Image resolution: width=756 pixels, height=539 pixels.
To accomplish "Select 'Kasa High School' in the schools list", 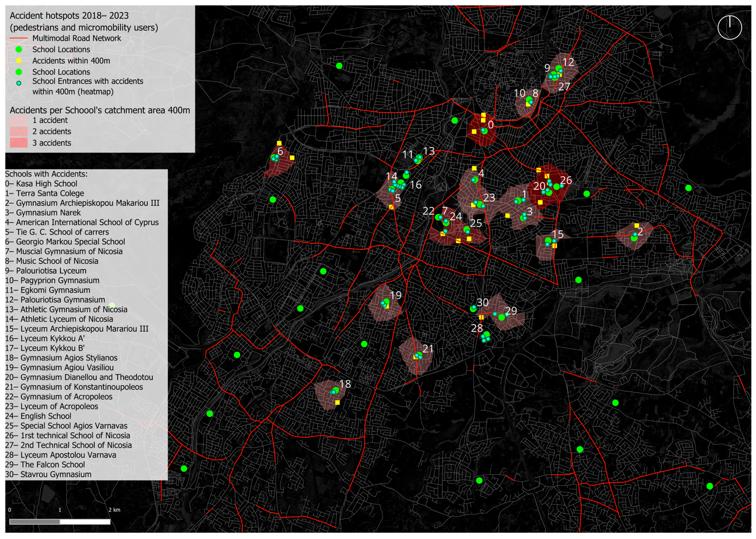I will 41,183.
